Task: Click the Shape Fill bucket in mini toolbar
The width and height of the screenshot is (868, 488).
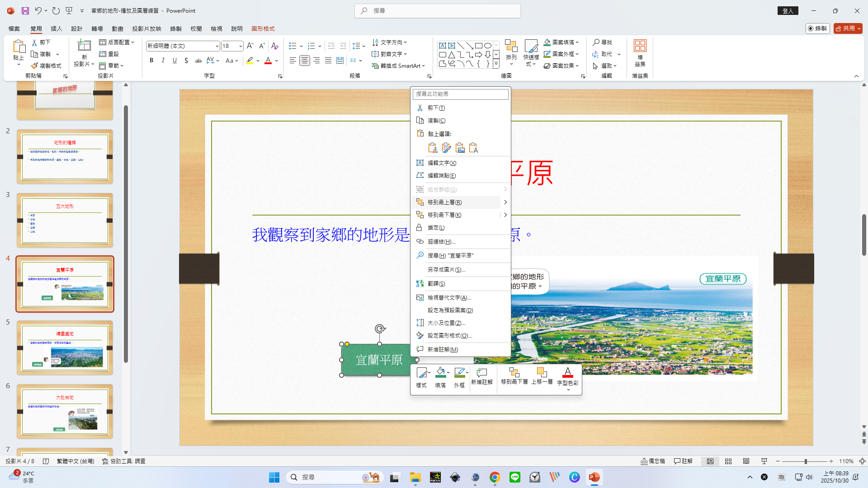Action: point(440,372)
